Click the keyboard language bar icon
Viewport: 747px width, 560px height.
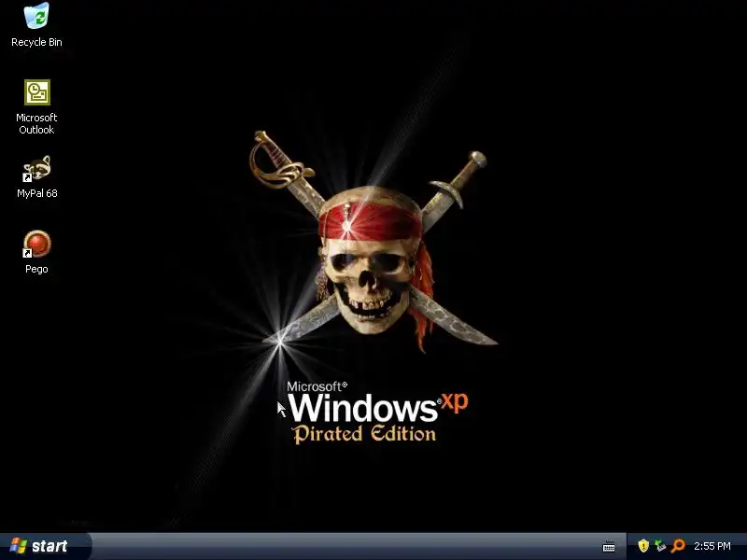click(609, 546)
